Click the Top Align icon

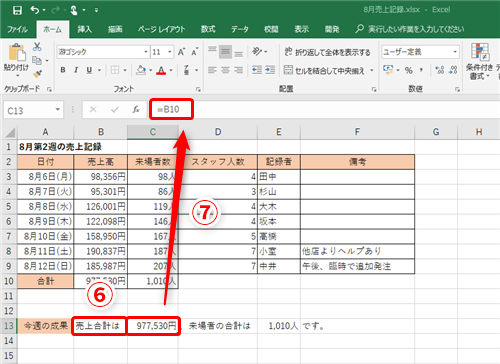[212, 51]
